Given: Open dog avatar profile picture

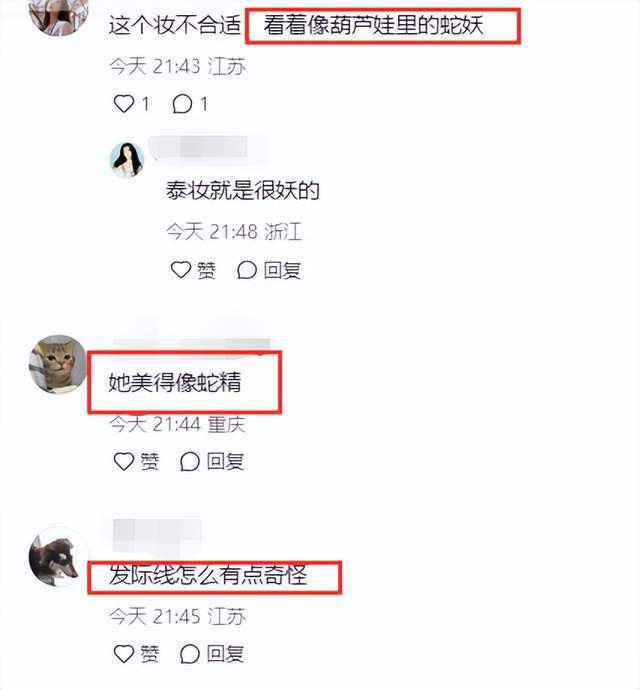Looking at the screenshot, I should pyautogui.click(x=58, y=556).
